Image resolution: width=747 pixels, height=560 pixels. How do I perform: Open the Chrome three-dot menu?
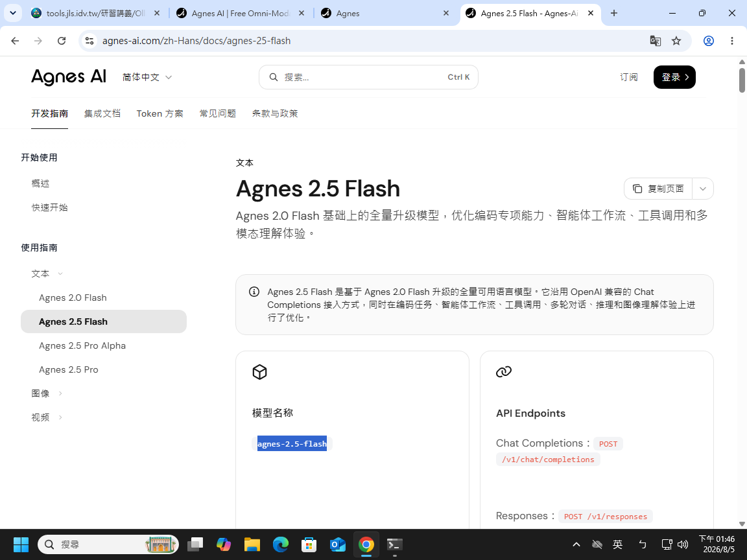(731, 41)
